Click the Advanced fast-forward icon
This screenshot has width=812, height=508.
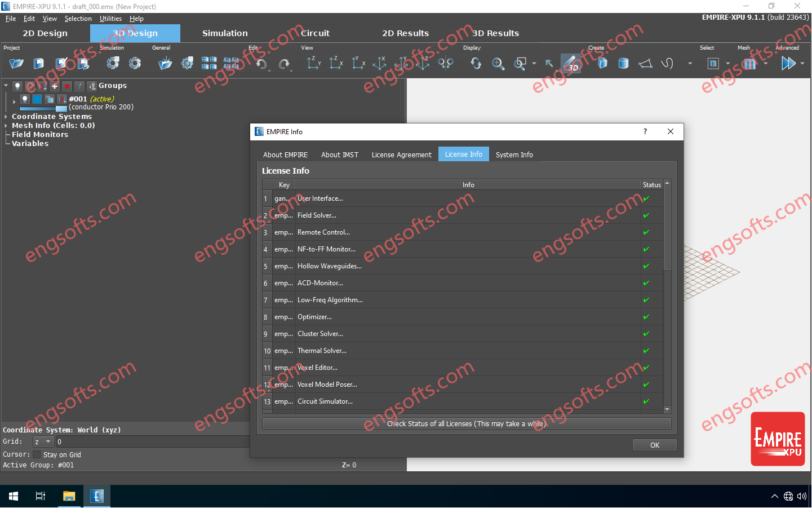788,63
